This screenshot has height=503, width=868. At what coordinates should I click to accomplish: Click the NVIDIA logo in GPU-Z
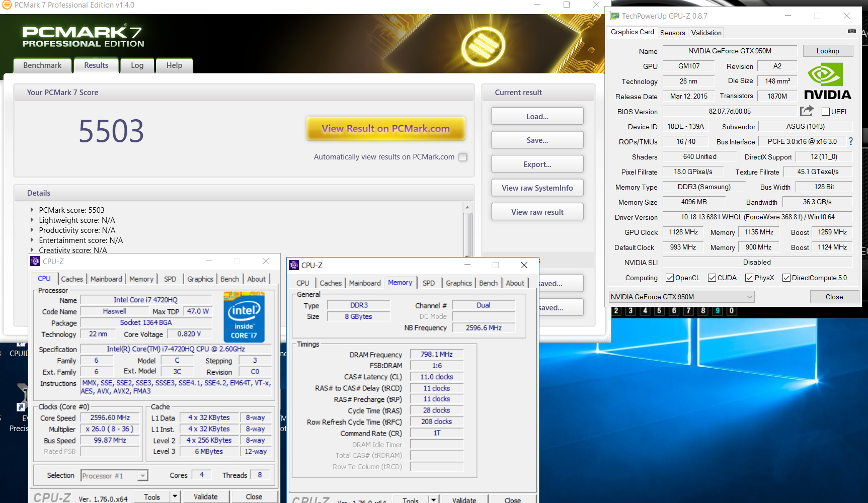[827, 81]
